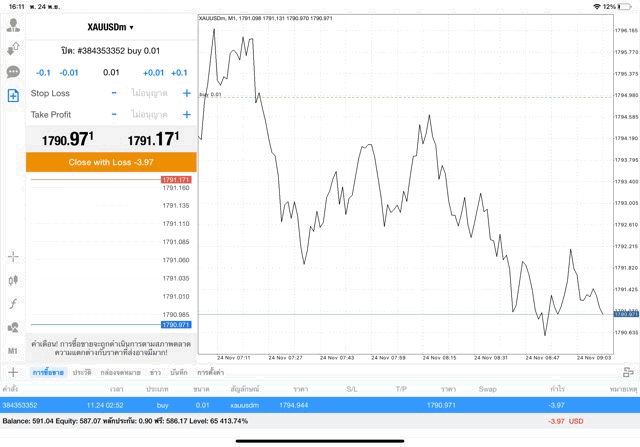Select the blue new order icon

click(x=13, y=96)
